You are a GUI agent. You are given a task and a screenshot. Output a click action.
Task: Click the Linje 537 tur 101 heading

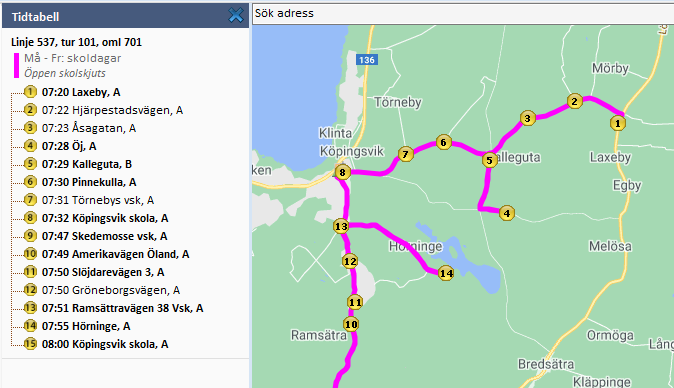pos(77,42)
